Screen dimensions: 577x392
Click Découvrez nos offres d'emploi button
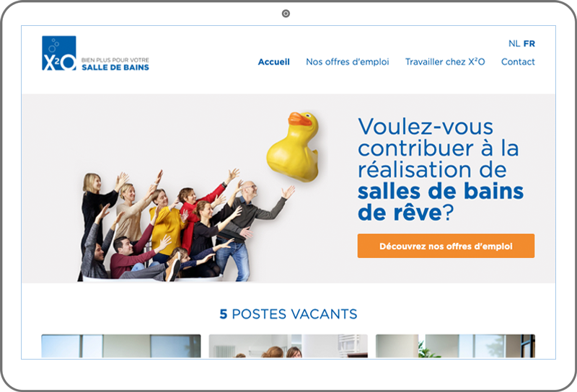446,246
